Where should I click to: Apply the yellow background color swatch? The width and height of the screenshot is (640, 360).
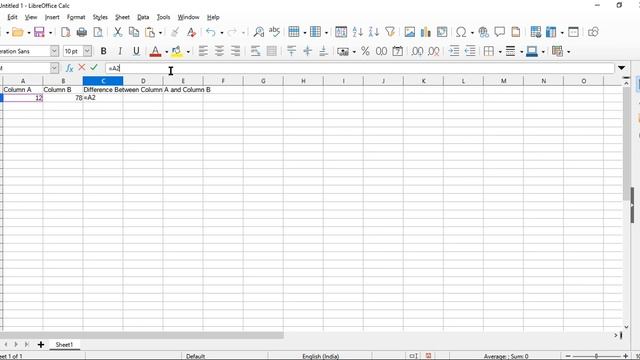coord(177,51)
